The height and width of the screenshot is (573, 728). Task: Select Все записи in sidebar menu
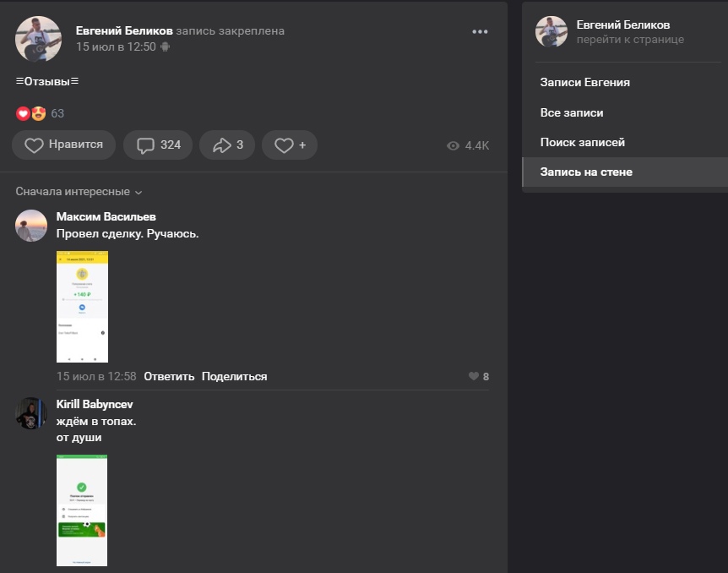tap(572, 112)
